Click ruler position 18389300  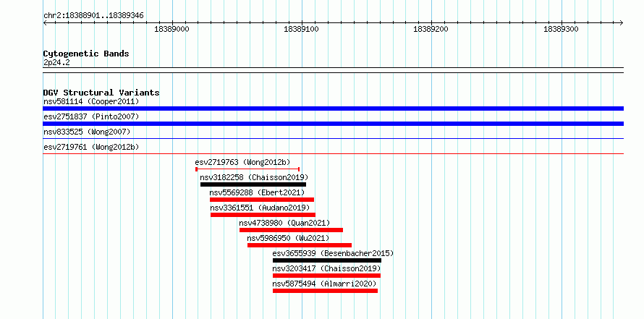point(561,29)
